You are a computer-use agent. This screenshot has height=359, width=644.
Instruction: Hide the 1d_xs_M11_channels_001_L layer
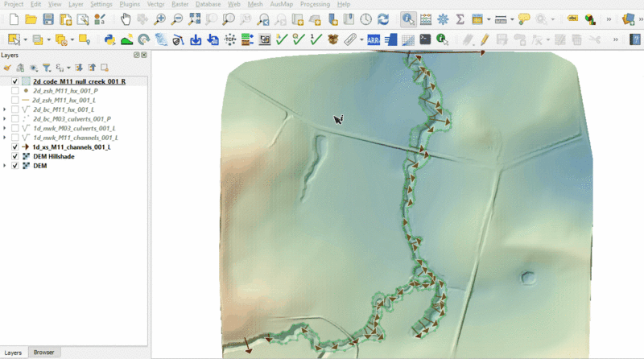tap(15, 147)
